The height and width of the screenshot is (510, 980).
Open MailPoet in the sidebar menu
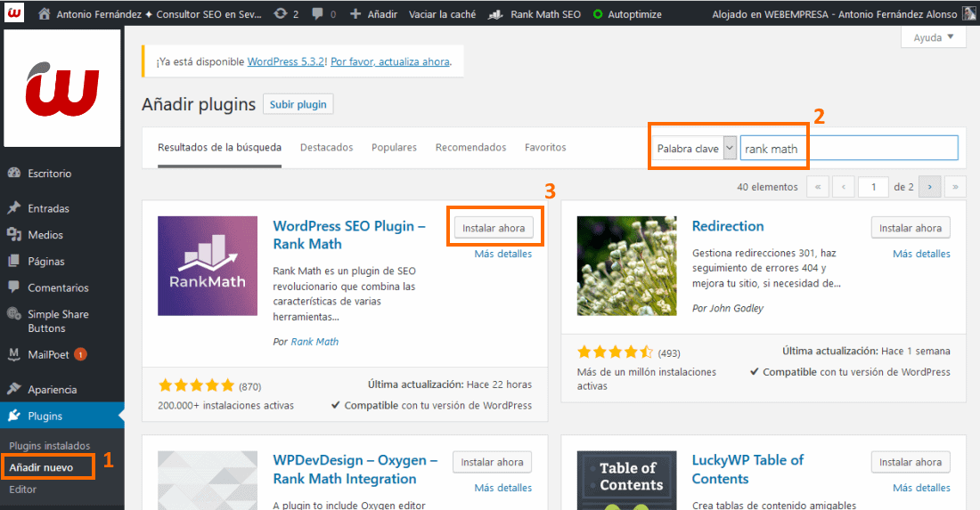(x=48, y=354)
